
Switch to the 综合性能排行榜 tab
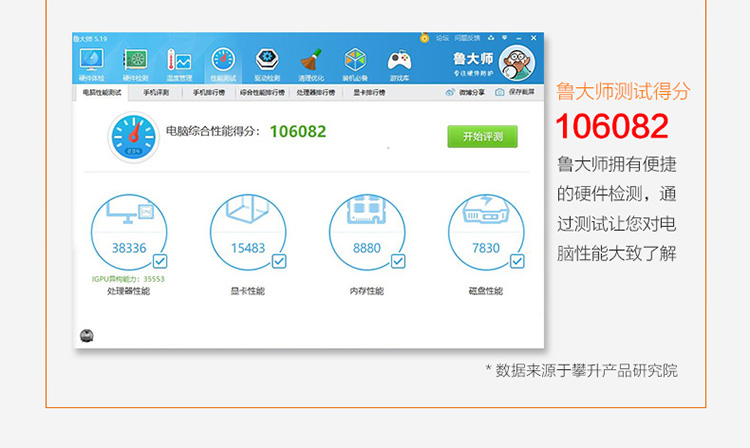(x=262, y=93)
